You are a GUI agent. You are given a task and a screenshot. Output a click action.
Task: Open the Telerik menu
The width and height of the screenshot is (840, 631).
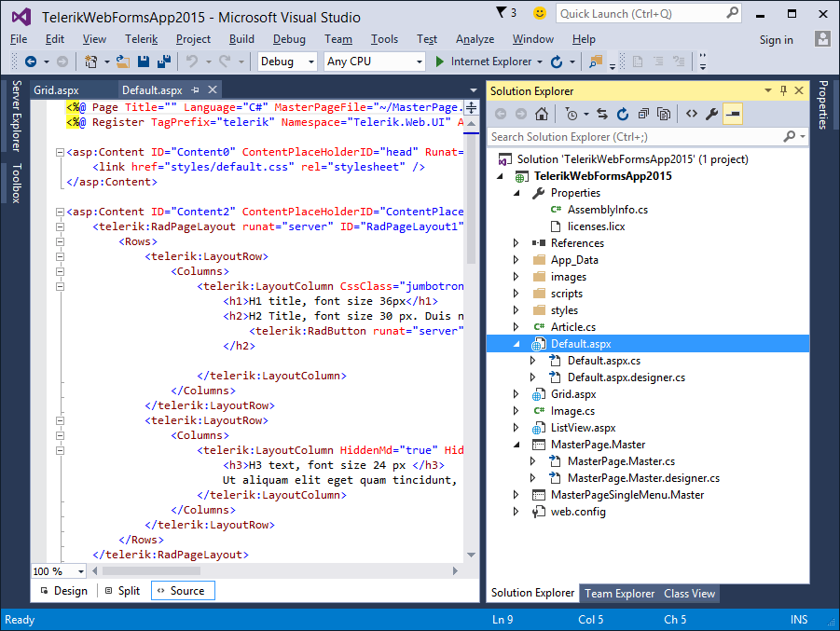pyautogui.click(x=141, y=39)
